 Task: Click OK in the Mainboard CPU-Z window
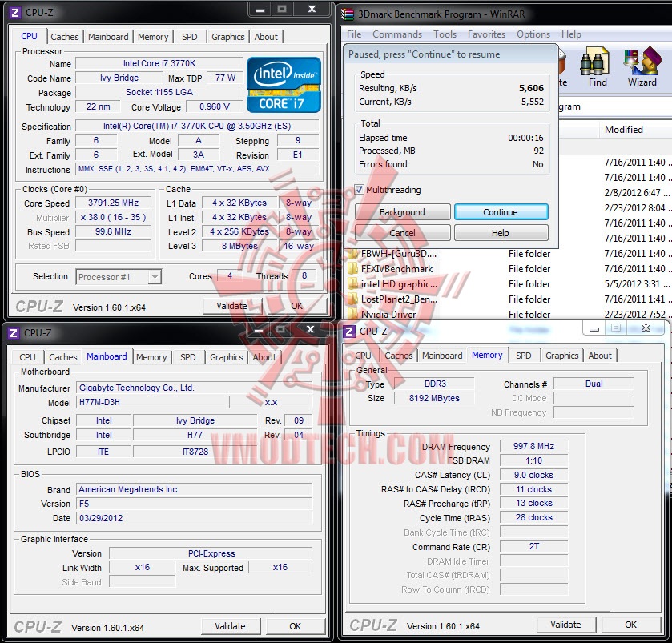[x=296, y=626]
